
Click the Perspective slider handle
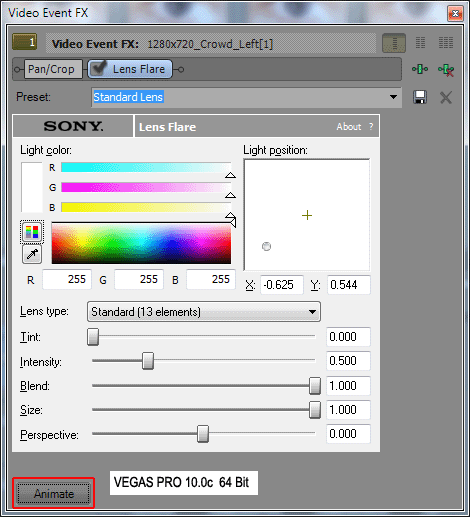[203, 434]
